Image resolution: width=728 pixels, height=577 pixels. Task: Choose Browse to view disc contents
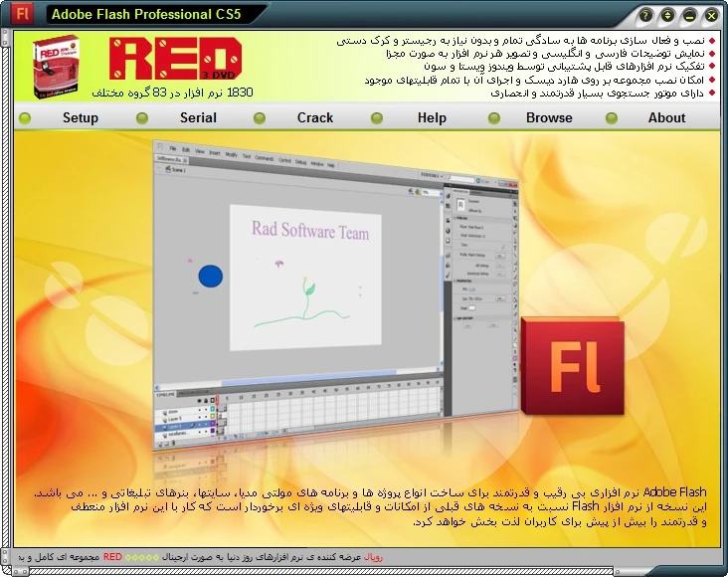point(549,117)
